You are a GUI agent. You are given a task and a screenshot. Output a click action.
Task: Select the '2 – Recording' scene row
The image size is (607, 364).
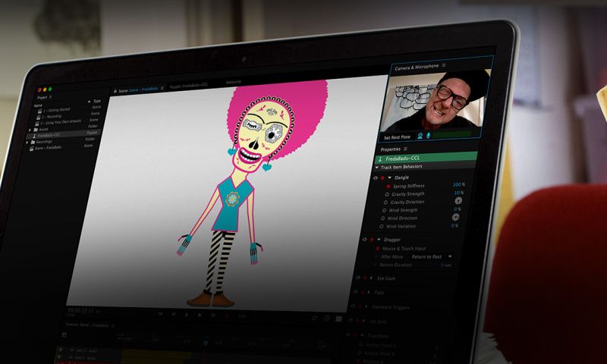point(68,115)
